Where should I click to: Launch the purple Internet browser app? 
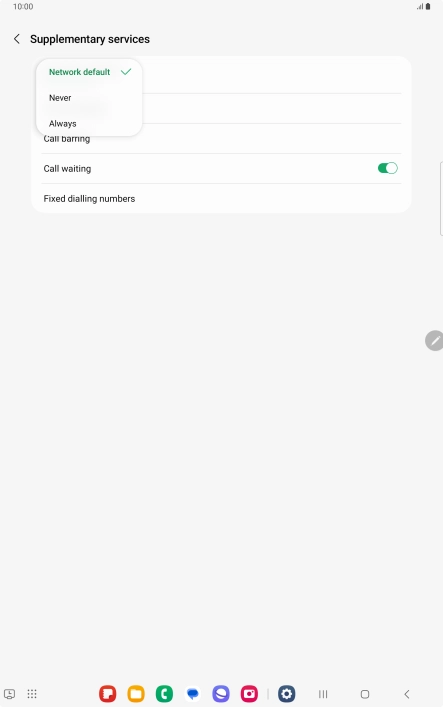click(221, 693)
